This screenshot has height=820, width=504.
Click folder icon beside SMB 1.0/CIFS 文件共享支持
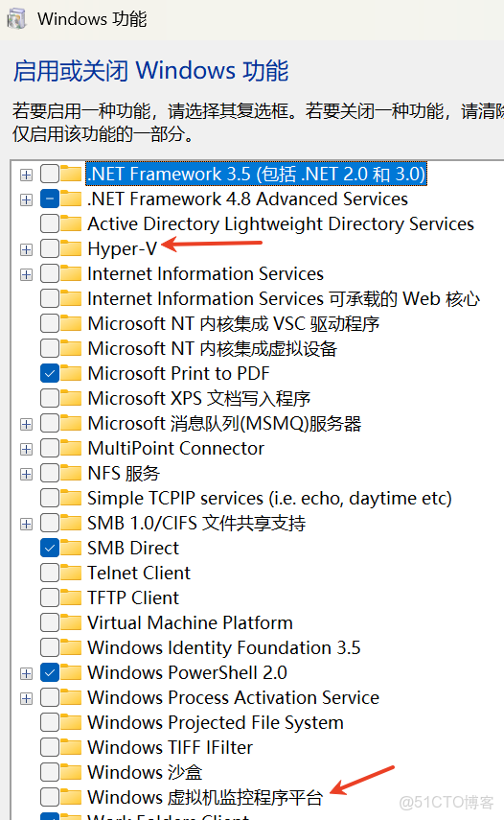click(71, 523)
